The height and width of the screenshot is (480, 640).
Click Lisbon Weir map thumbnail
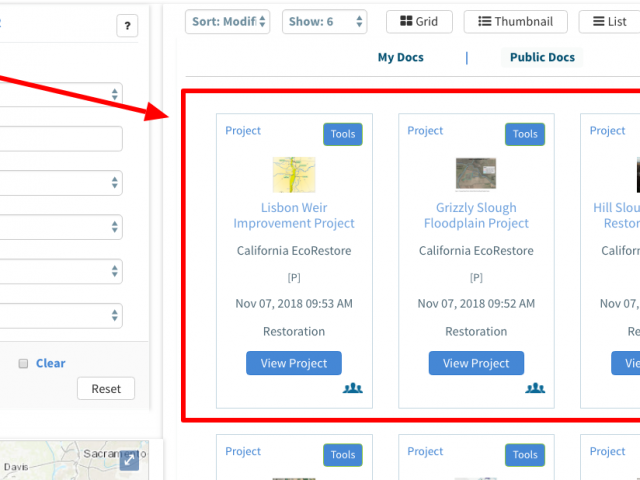click(294, 175)
